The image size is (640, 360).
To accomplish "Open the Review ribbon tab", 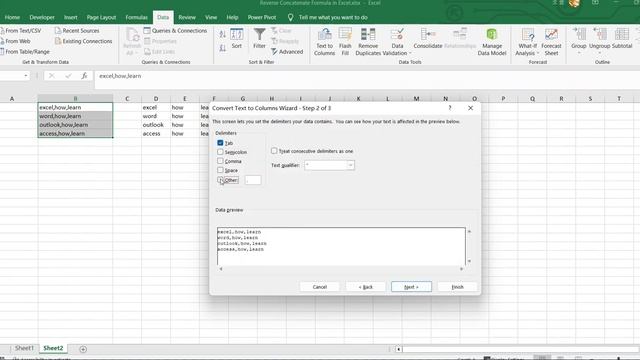I will pyautogui.click(x=187, y=18).
